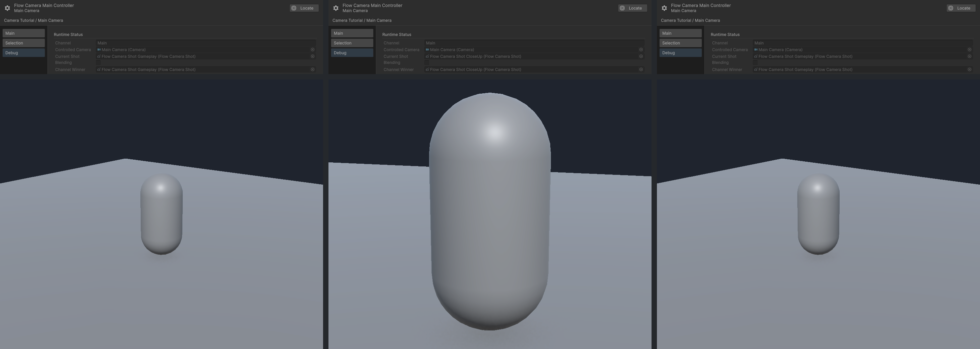980x349 pixels.
Task: Click the gear icon in the CloseUp shot panel
Action: 336,8
